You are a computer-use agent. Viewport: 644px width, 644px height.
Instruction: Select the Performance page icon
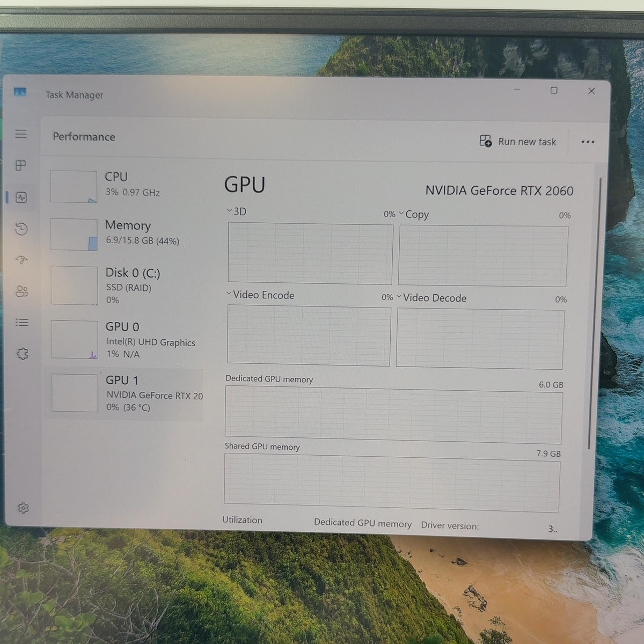tap(21, 197)
